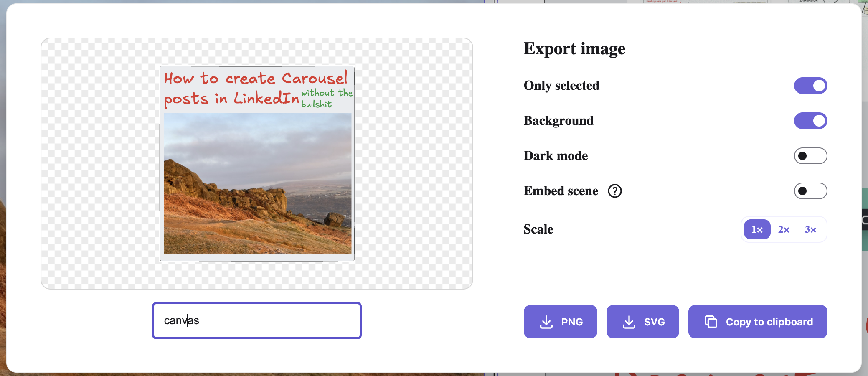Viewport: 868px width, 376px height.
Task: Click the Embed scene help question-mark icon
Action: pyautogui.click(x=614, y=191)
